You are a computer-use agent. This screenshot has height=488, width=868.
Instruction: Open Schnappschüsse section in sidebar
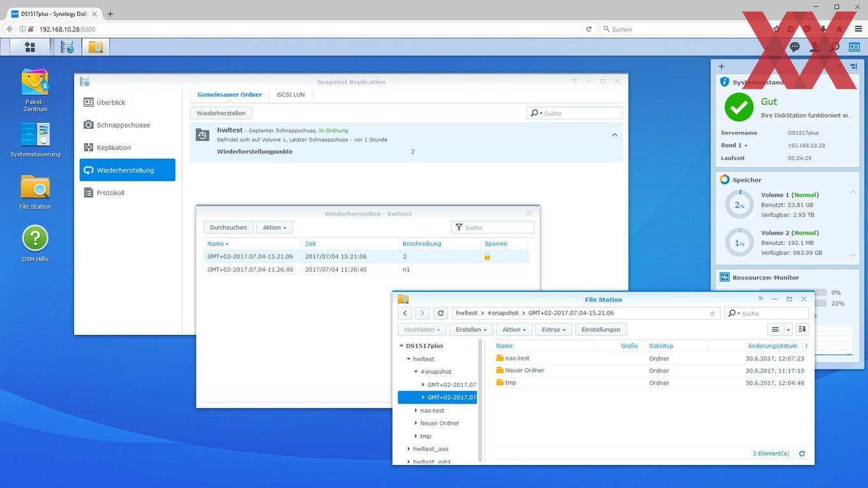click(127, 125)
